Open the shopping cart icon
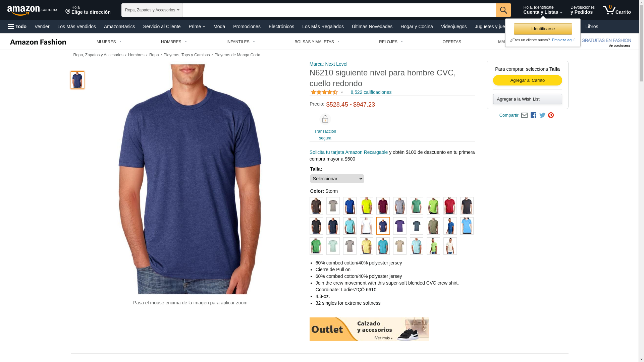Screen dimensions: 644x362 [x=616, y=10]
